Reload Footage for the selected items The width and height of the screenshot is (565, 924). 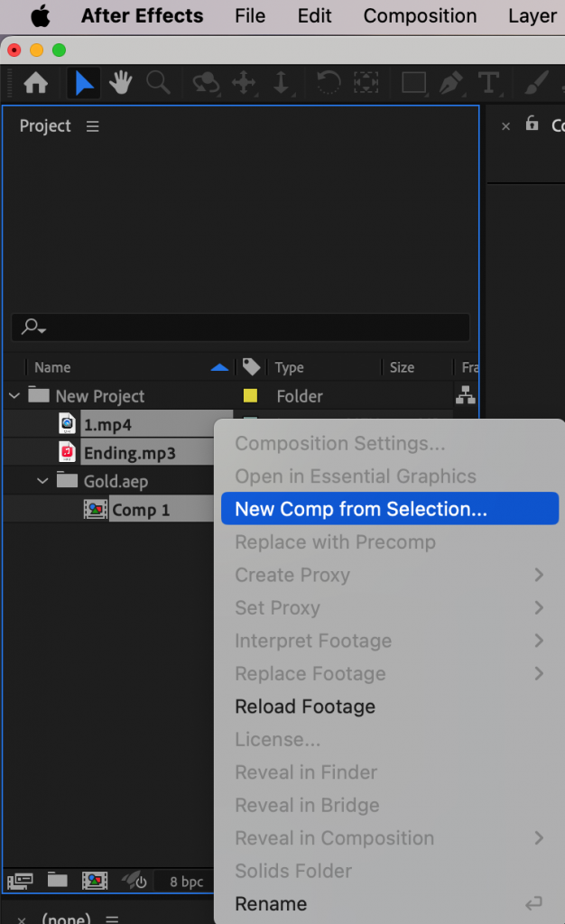click(305, 707)
